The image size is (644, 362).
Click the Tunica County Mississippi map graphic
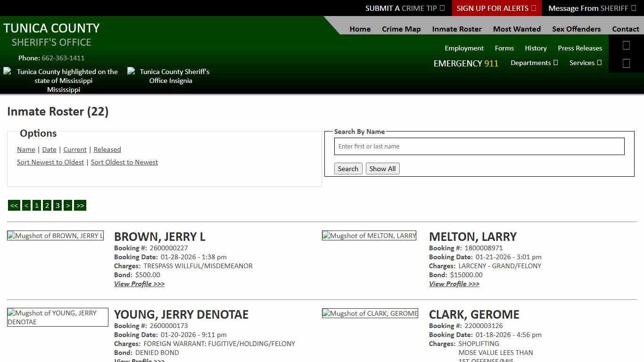tap(64, 80)
